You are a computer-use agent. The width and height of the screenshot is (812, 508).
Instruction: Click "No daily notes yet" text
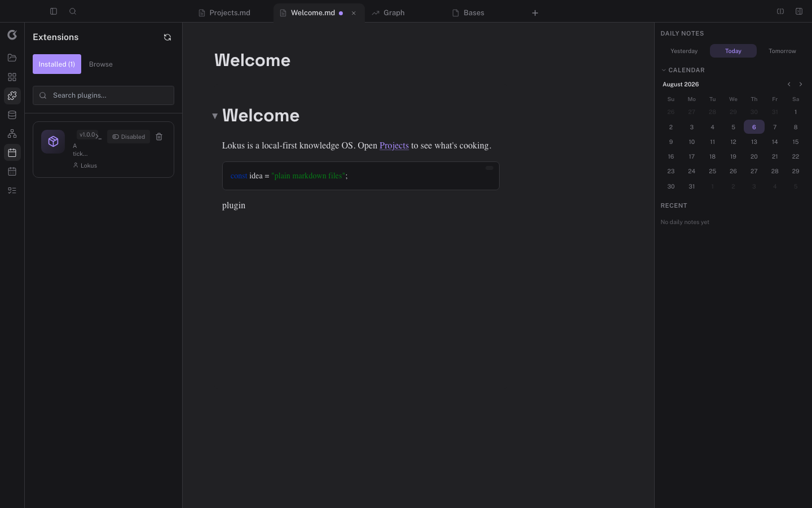click(685, 222)
